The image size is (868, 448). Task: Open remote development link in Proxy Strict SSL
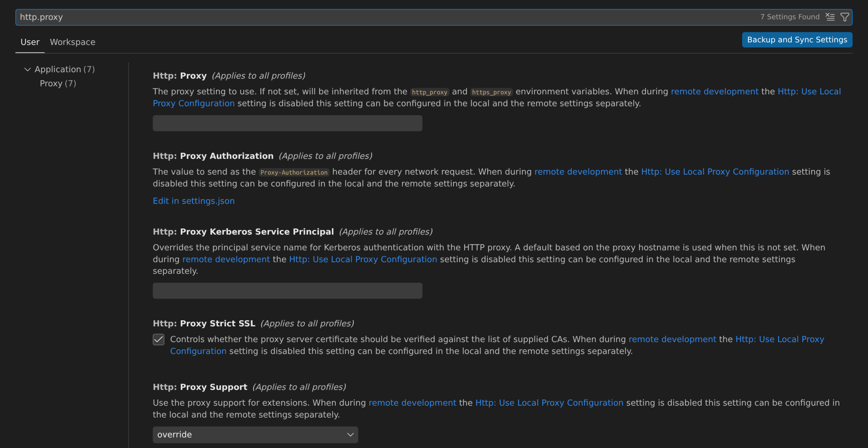point(672,339)
